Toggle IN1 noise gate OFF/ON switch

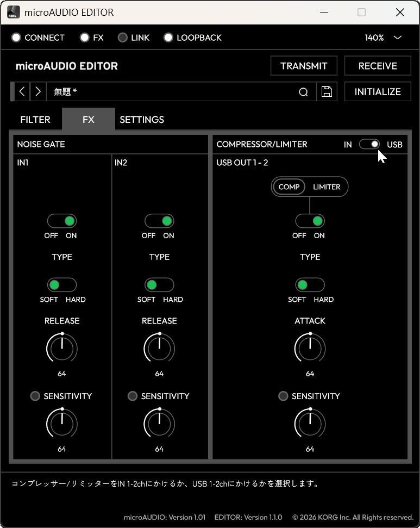tap(62, 221)
